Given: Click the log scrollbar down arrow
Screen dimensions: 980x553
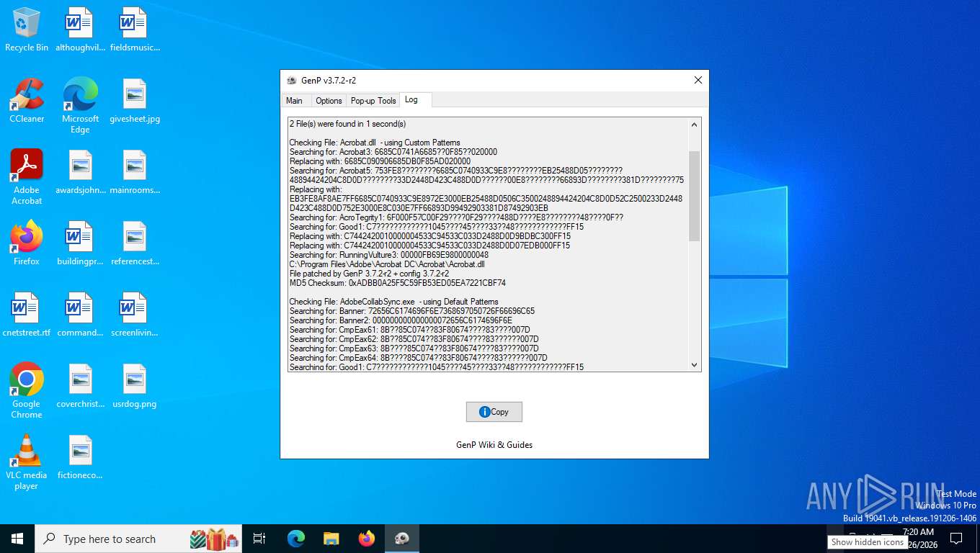Looking at the screenshot, I should tap(695, 365).
